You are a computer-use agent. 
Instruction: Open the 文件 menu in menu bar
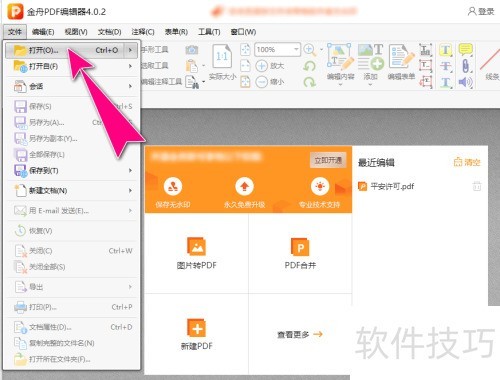click(x=15, y=32)
